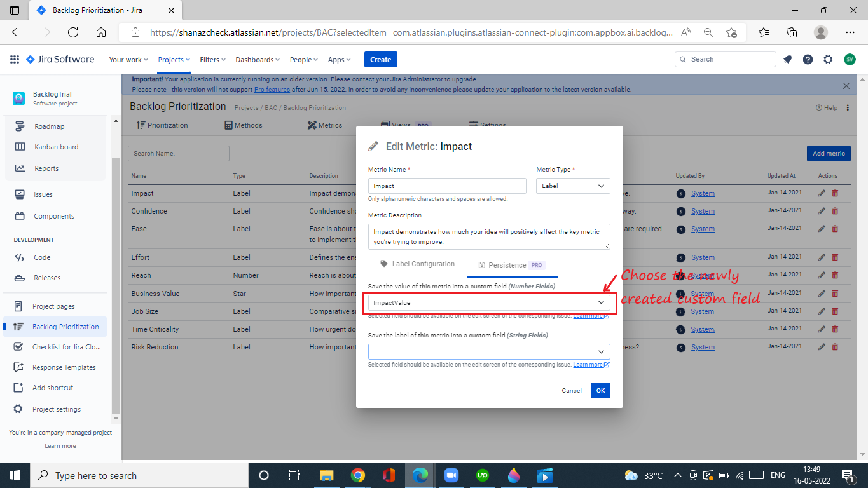The width and height of the screenshot is (868, 488).
Task: Expand the Metric Type dropdown
Action: [x=573, y=186]
